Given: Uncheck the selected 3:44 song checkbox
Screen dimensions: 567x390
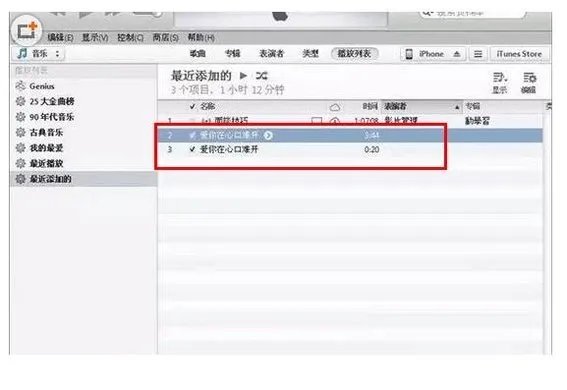Looking at the screenshot, I should click(192, 135).
